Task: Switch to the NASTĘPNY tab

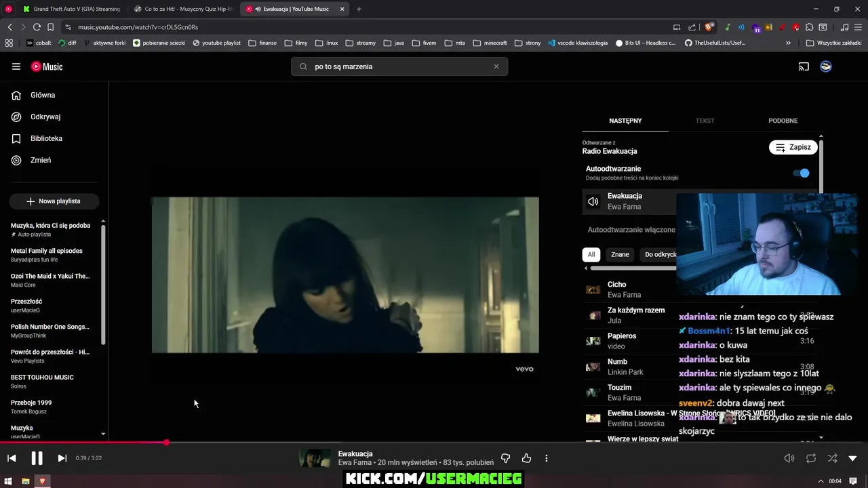Action: point(625,121)
